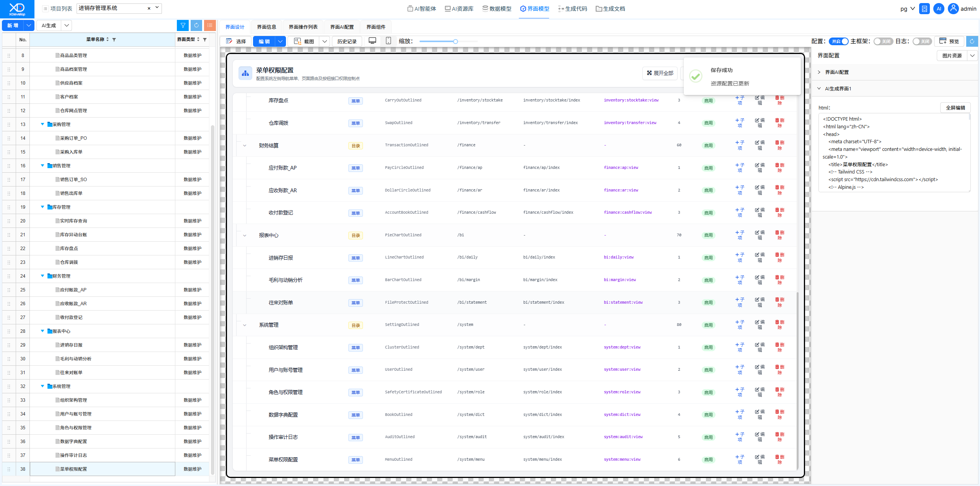Image resolution: width=980 pixels, height=486 pixels.
Task: Clear the 进销存管理系统 project selection
Action: 149,8
